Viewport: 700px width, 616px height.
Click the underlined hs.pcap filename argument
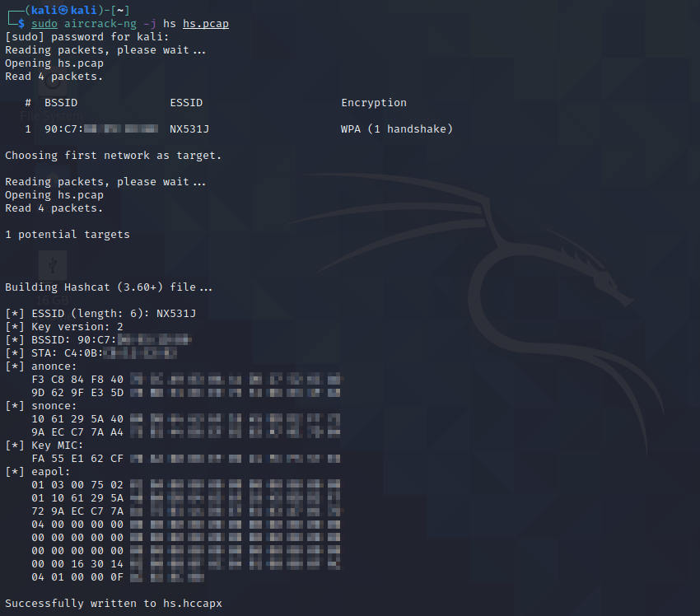point(206,24)
